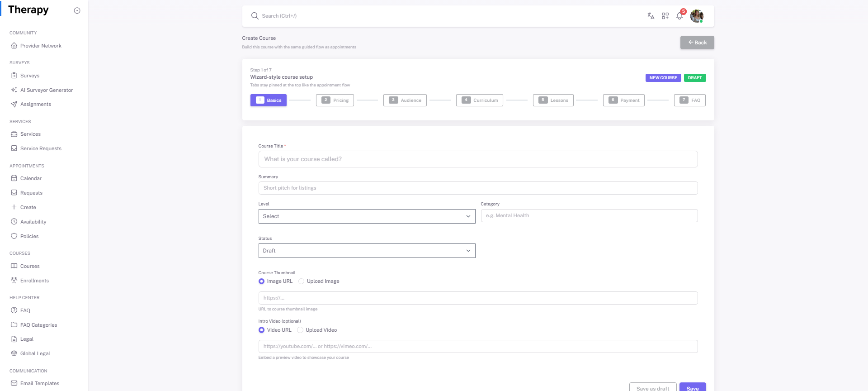Image resolution: width=868 pixels, height=391 pixels.
Task: Open Global Legal in sidebar
Action: (x=35, y=353)
